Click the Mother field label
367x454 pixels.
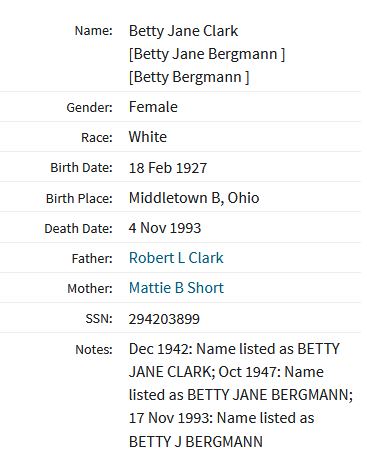coord(90,289)
